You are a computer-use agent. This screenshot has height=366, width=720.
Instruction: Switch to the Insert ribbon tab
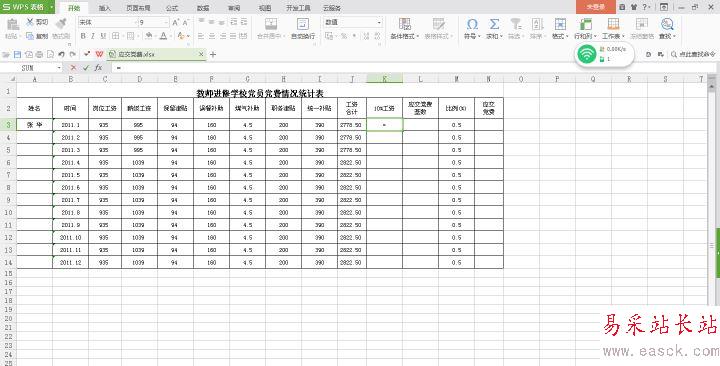click(x=105, y=8)
